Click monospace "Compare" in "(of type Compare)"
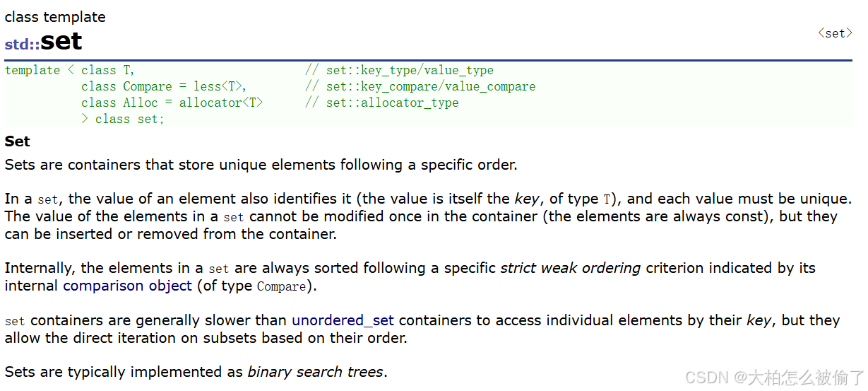Image resolution: width=868 pixels, height=391 pixels. 281,286
